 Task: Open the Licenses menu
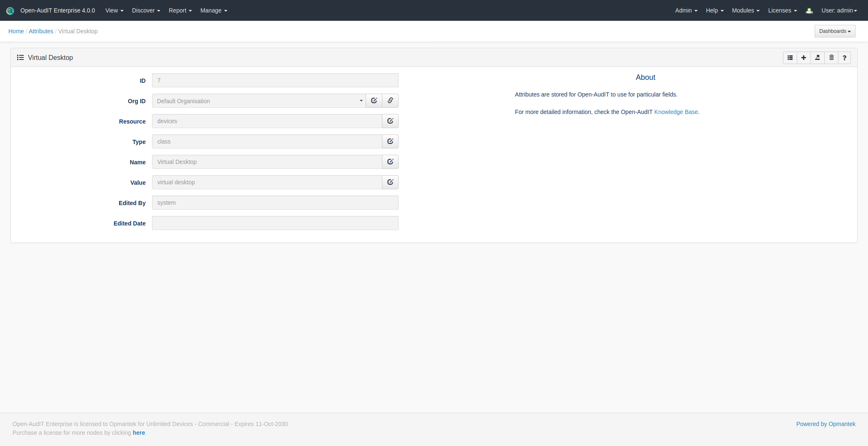tap(782, 10)
